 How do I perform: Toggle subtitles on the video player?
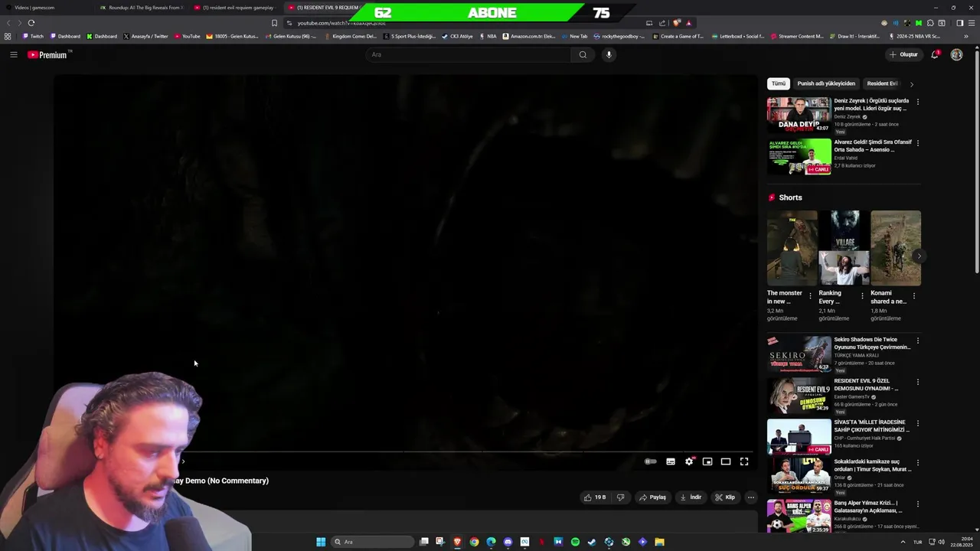(x=671, y=461)
